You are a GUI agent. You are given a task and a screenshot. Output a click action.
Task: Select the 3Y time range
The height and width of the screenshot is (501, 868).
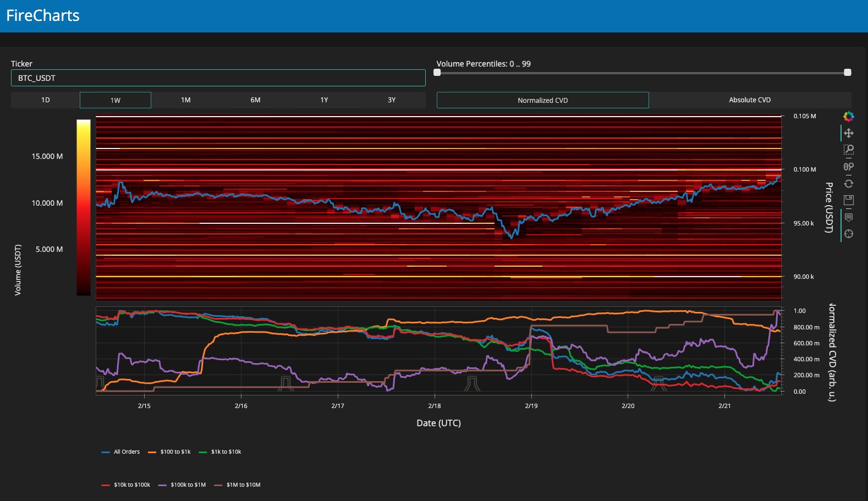392,100
